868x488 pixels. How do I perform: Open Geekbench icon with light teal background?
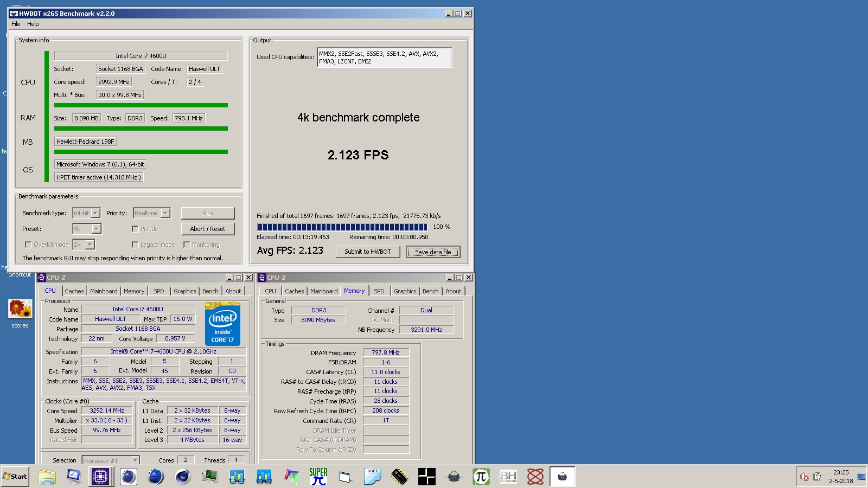click(237, 477)
